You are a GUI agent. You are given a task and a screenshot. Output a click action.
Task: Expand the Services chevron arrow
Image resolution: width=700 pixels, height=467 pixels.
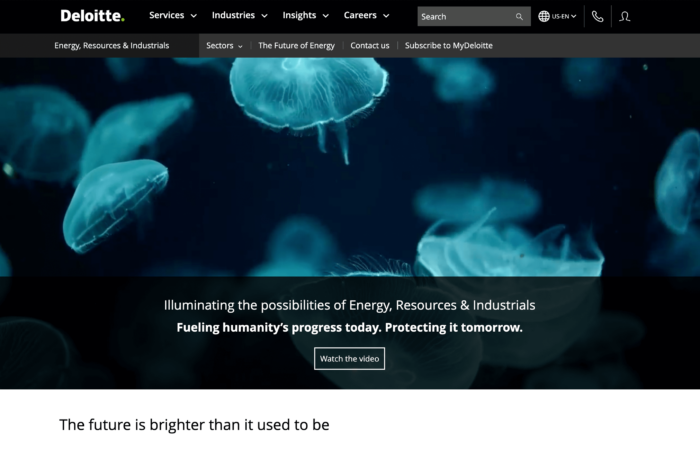tap(194, 16)
